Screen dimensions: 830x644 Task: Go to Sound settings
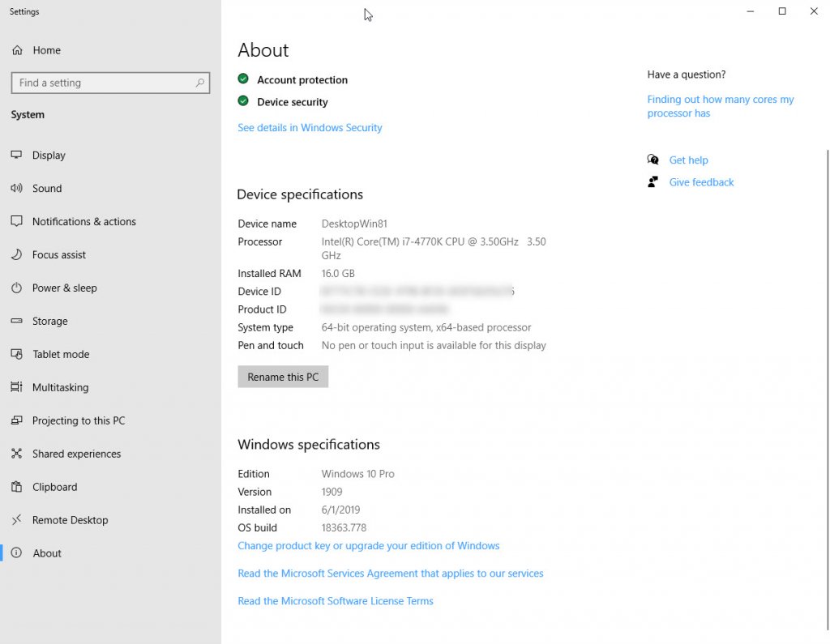(x=110, y=189)
